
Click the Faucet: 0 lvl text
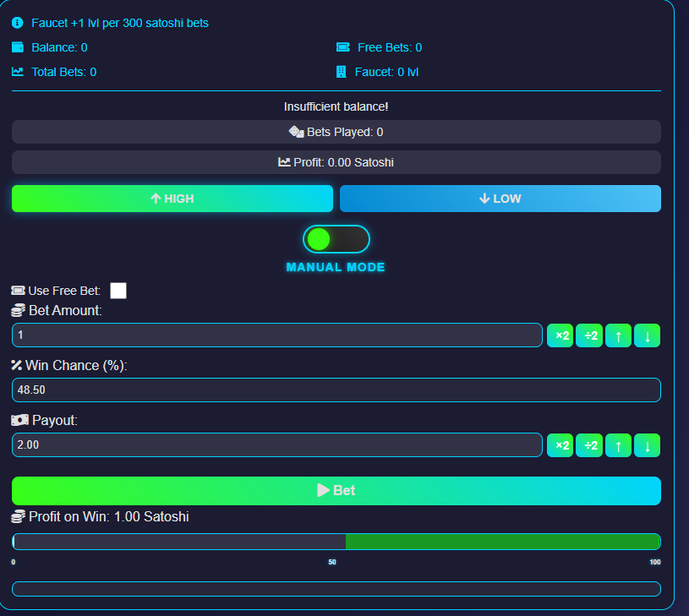pos(386,72)
